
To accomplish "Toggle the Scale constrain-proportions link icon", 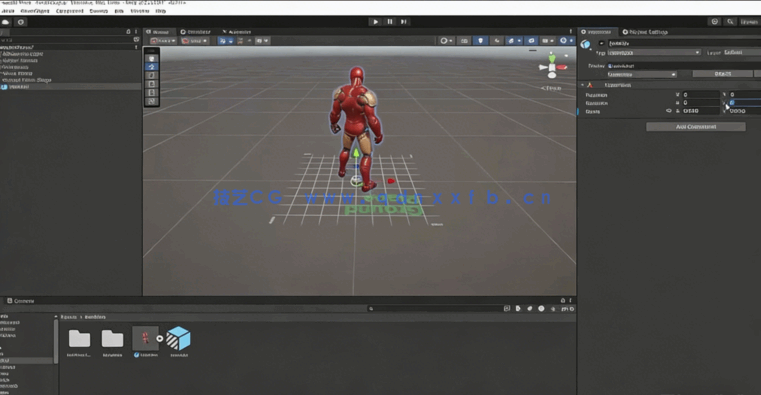I will tap(669, 111).
